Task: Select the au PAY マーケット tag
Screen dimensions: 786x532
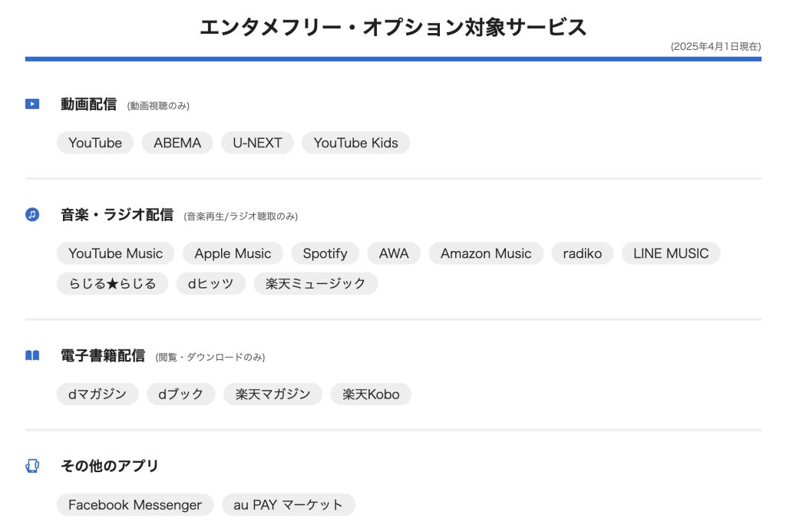Action: (289, 504)
